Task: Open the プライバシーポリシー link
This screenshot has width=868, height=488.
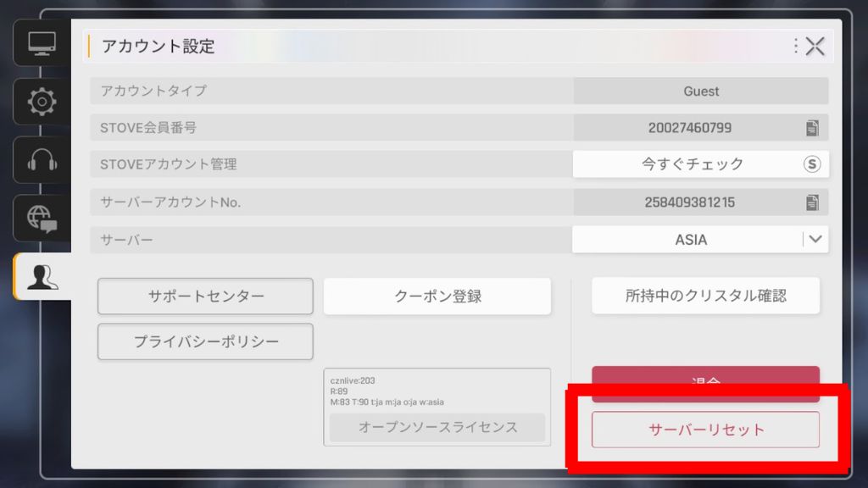Action: point(205,341)
